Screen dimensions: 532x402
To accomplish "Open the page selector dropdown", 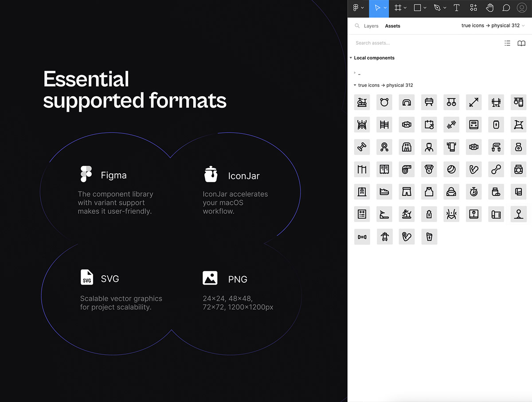I will tap(493, 26).
